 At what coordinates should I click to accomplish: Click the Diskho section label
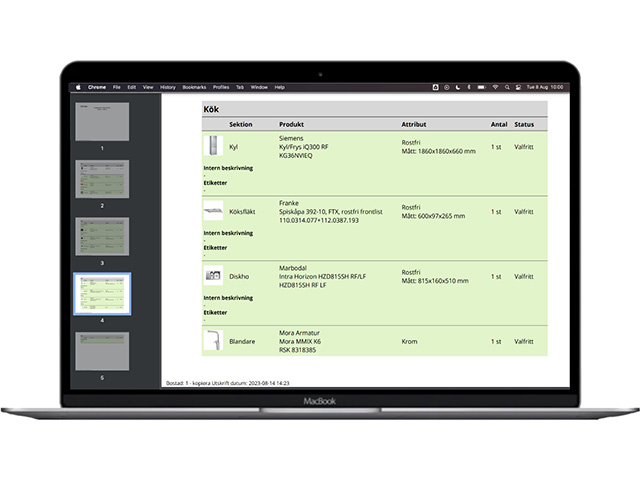pyautogui.click(x=239, y=276)
